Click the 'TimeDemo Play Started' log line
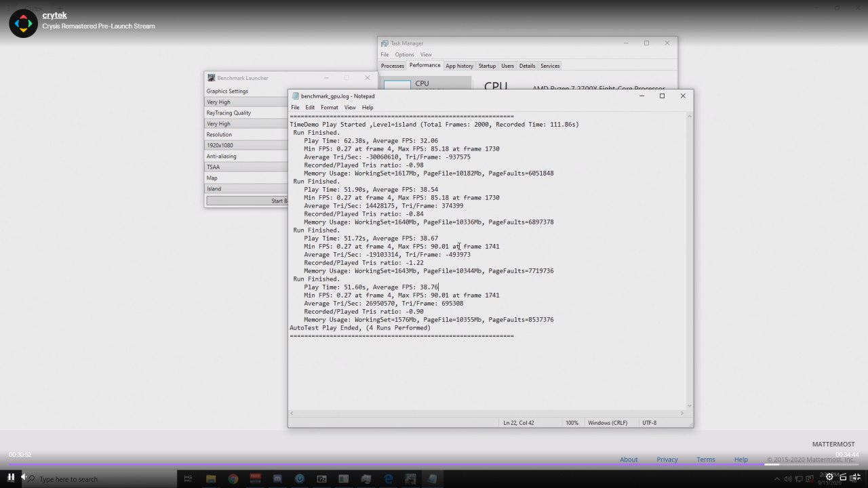 [x=434, y=124]
